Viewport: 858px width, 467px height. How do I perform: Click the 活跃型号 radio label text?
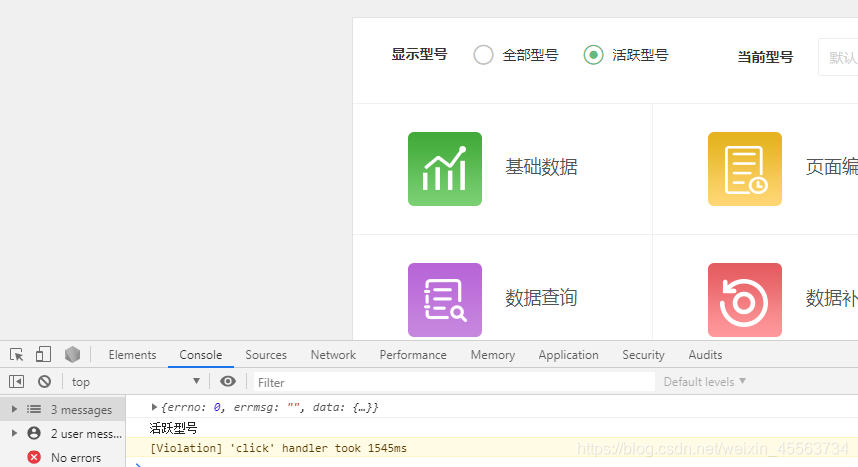[640, 55]
